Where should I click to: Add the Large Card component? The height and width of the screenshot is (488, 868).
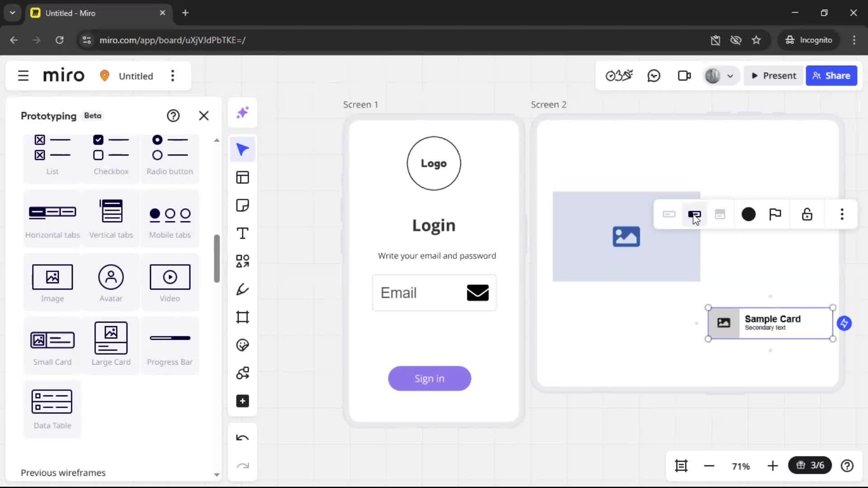coord(111,346)
